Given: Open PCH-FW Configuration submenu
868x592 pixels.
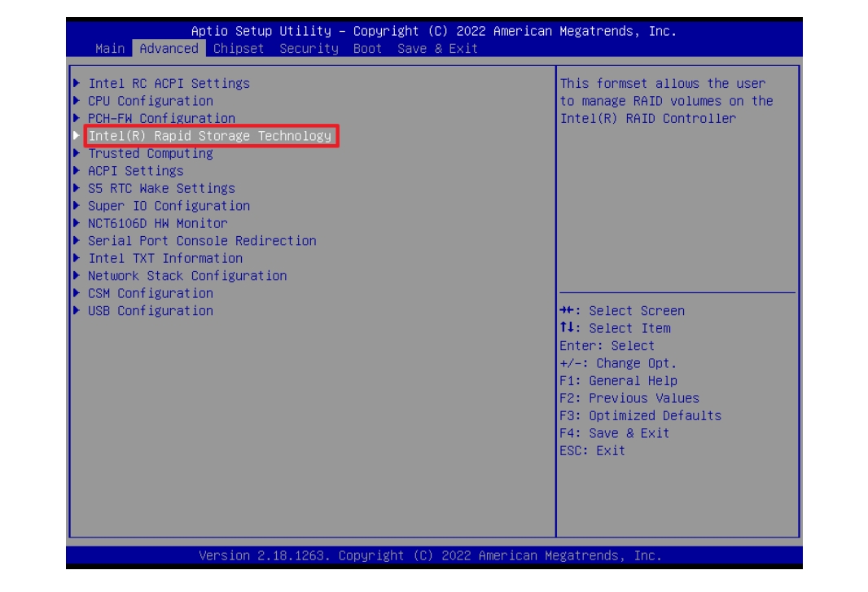Looking at the screenshot, I should pyautogui.click(x=161, y=119).
